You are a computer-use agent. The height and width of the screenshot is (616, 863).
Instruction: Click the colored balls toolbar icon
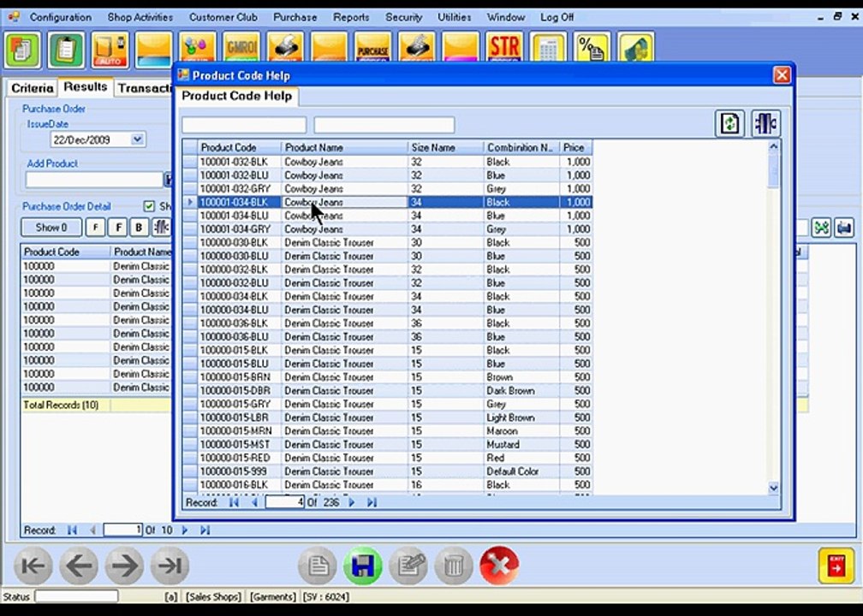point(198,50)
